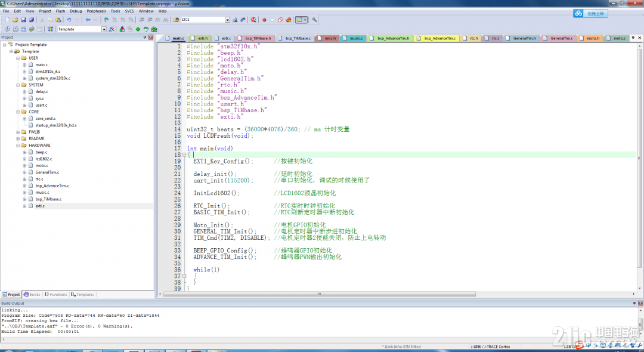Click the Save All icon
The height and width of the screenshot is (352, 644).
[31, 20]
